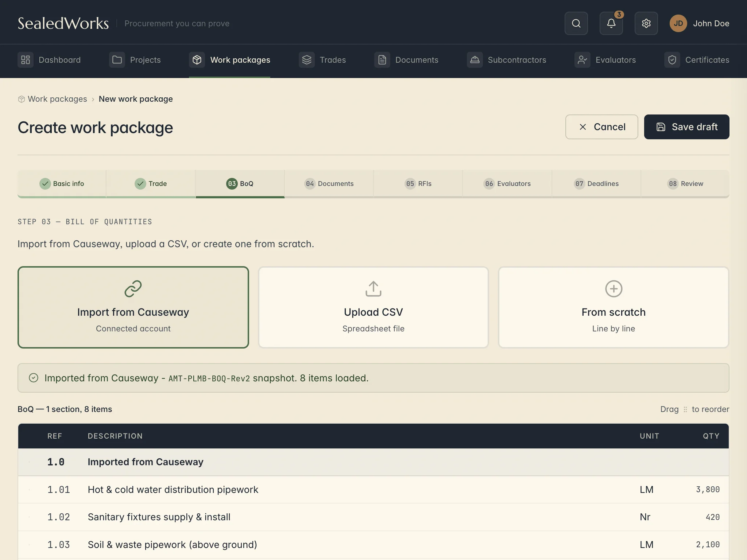747x560 pixels.
Task: Return to completed Basic info step
Action: pos(62,184)
